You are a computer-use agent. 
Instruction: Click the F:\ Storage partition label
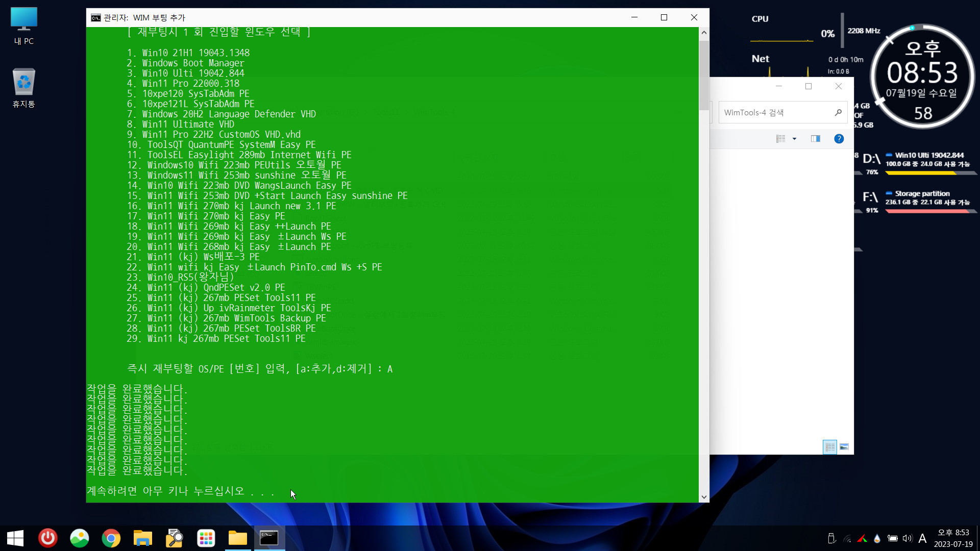click(922, 194)
